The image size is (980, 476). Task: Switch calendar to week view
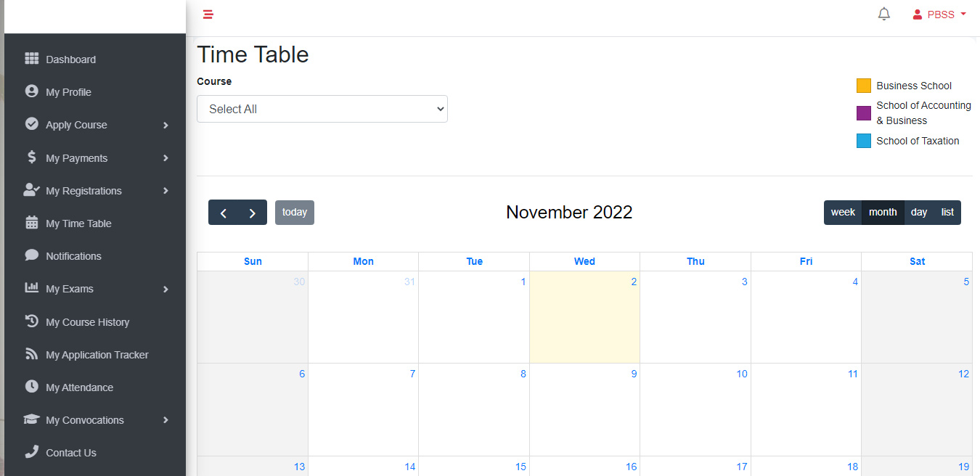tap(843, 213)
